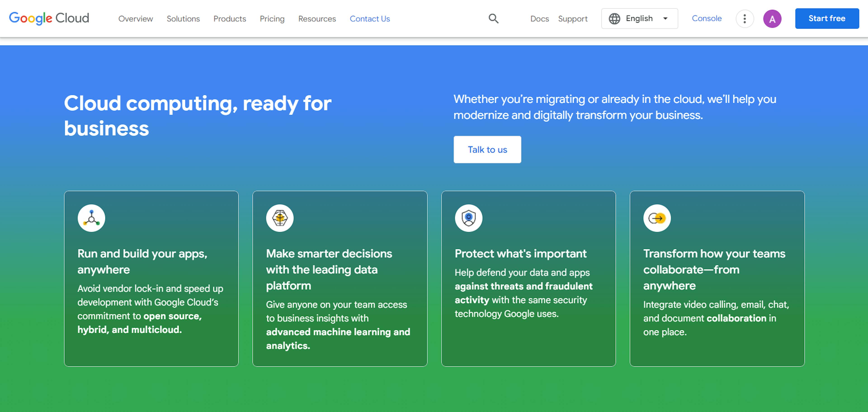868x412 pixels.
Task: Click the collaboration arrow icon
Action: (657, 218)
